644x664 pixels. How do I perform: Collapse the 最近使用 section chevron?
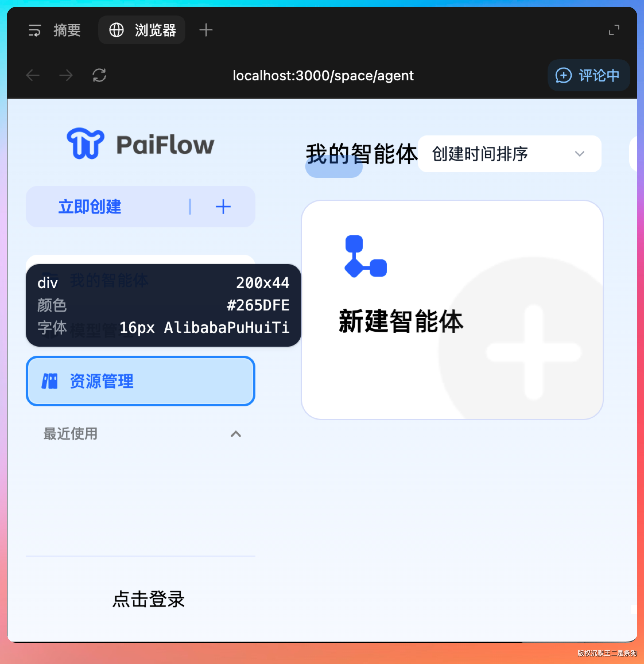(236, 434)
